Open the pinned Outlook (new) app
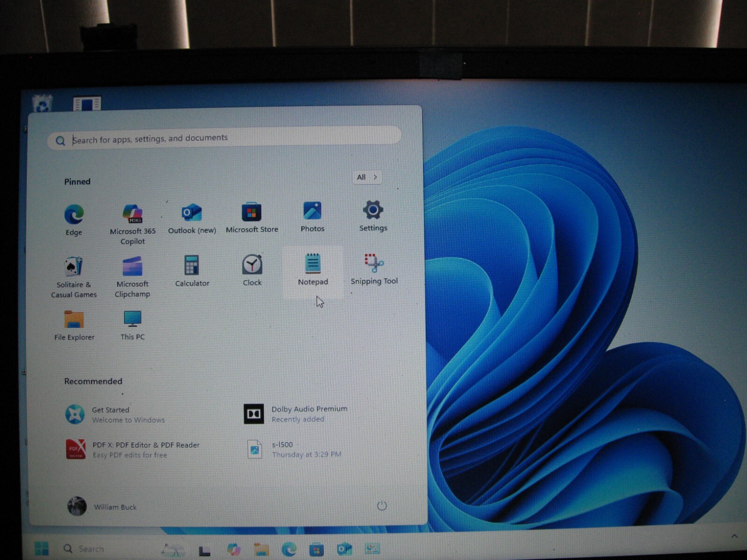The height and width of the screenshot is (560, 747). point(192,218)
